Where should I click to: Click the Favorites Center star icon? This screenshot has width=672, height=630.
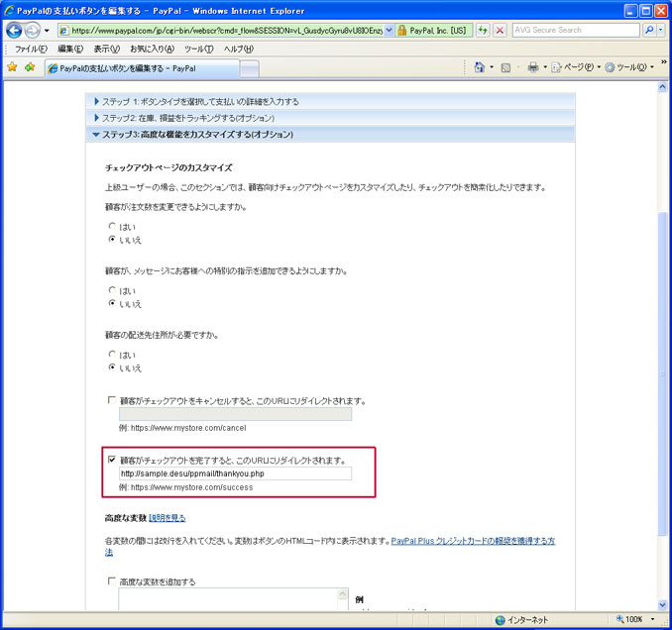12,67
